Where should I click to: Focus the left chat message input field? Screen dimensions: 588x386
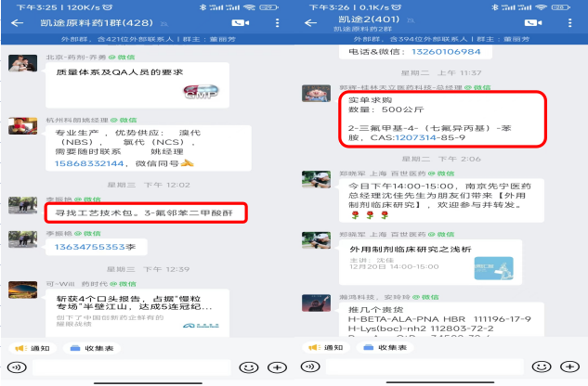(x=132, y=367)
